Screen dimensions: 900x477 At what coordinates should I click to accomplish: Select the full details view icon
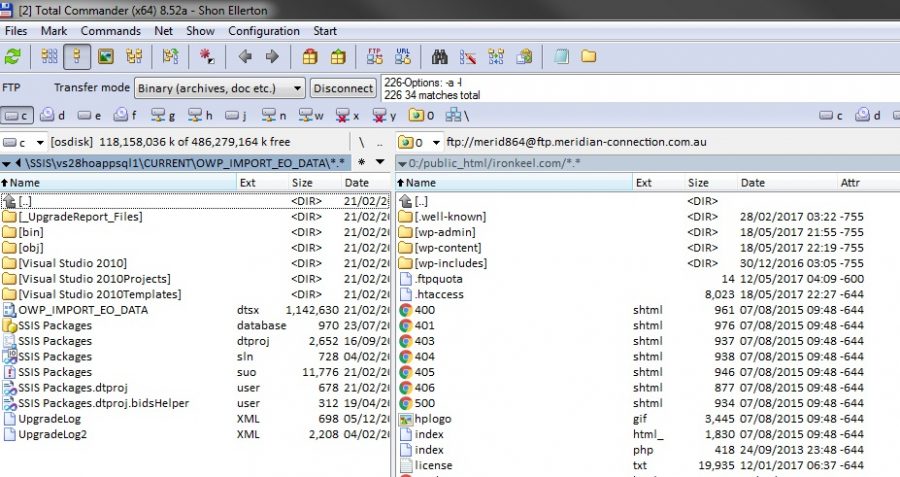coord(77,56)
